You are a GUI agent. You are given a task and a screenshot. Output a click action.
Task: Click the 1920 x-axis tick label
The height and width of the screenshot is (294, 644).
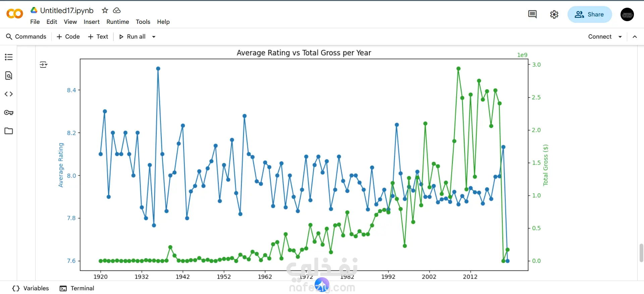click(x=100, y=277)
